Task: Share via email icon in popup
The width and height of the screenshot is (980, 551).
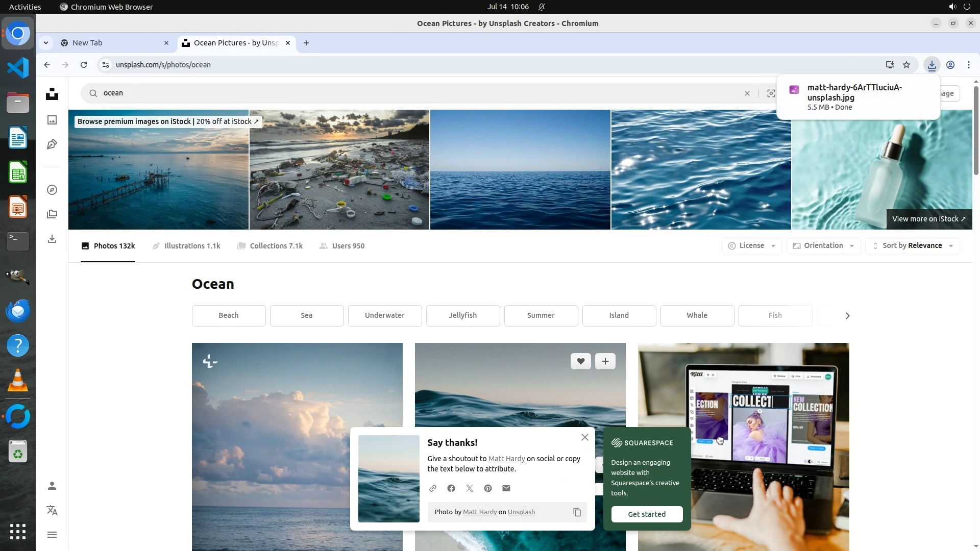Action: click(506, 488)
